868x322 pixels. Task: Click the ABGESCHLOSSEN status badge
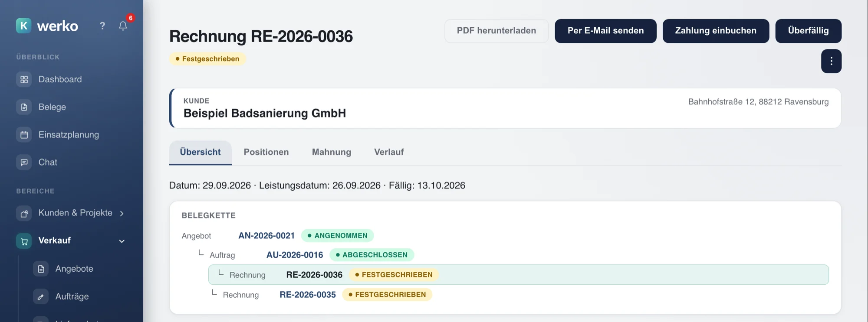pos(372,255)
